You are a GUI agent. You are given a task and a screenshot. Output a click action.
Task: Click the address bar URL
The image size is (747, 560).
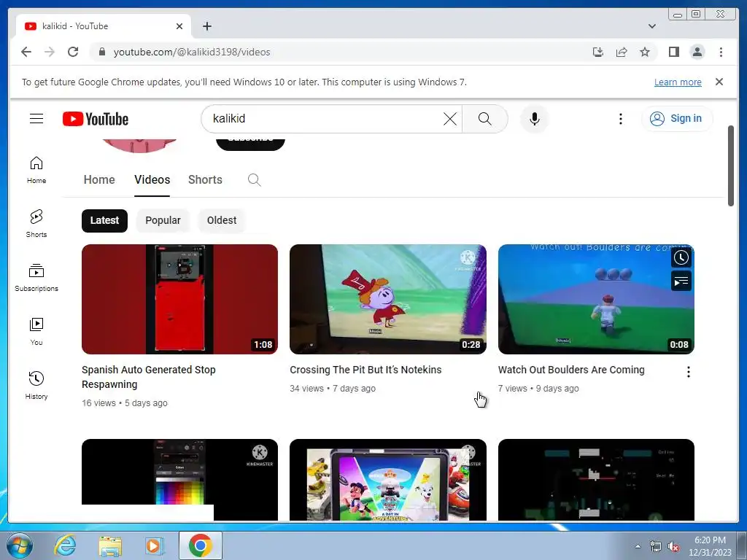(192, 52)
